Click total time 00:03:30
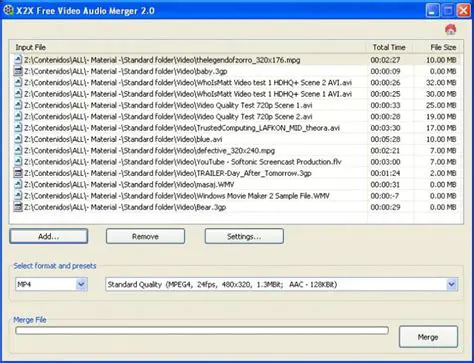Screen dimensions: 474x363 point(385,128)
